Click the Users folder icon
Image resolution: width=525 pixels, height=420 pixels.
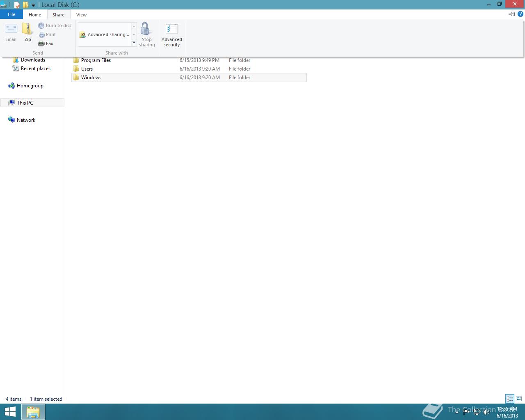point(76,69)
